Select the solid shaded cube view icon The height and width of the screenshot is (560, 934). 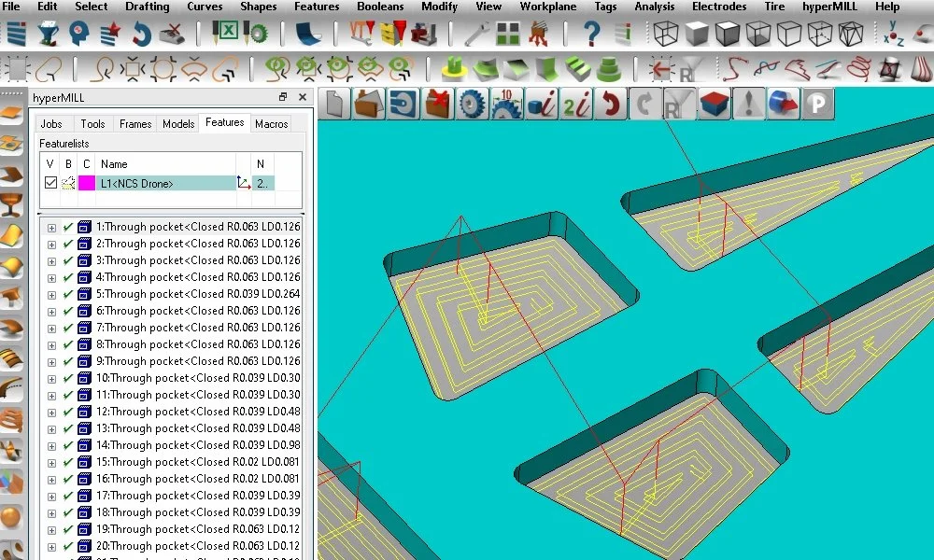click(x=697, y=34)
